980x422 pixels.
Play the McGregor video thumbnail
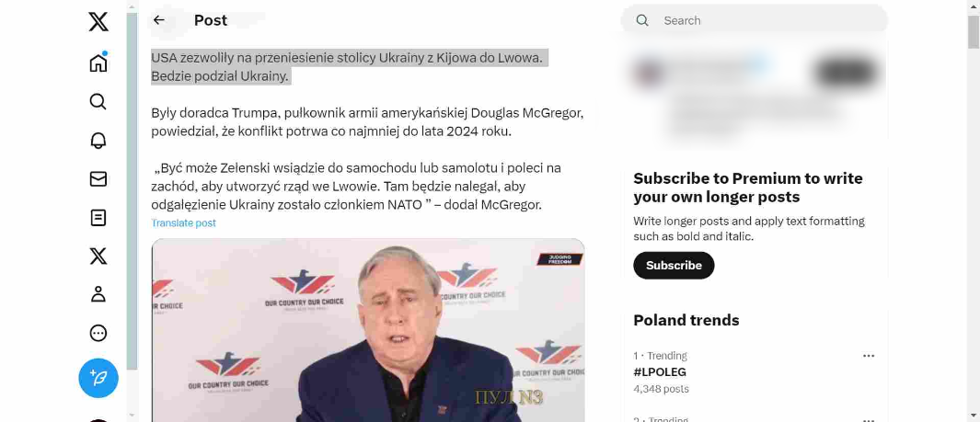pyautogui.click(x=368, y=330)
